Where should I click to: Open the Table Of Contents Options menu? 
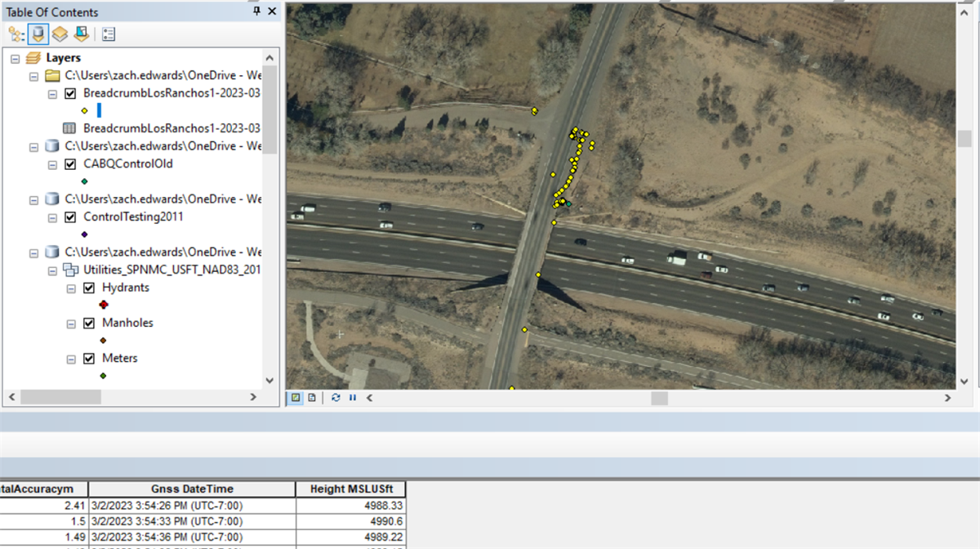[107, 33]
